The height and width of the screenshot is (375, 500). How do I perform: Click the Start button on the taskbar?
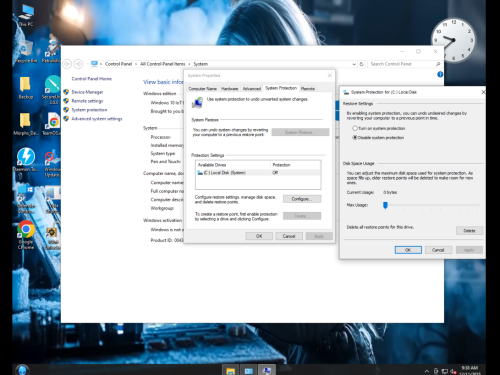tap(22, 370)
